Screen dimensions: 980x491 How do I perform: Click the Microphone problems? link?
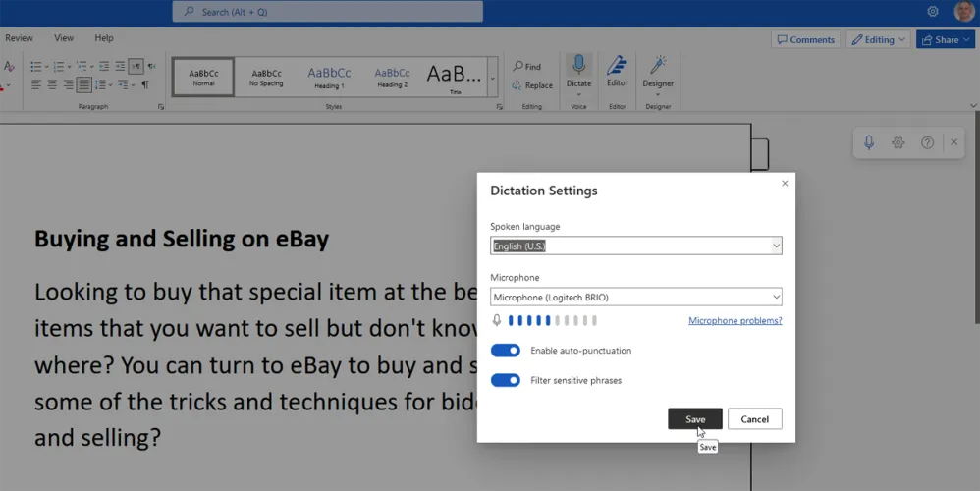pyautogui.click(x=735, y=321)
